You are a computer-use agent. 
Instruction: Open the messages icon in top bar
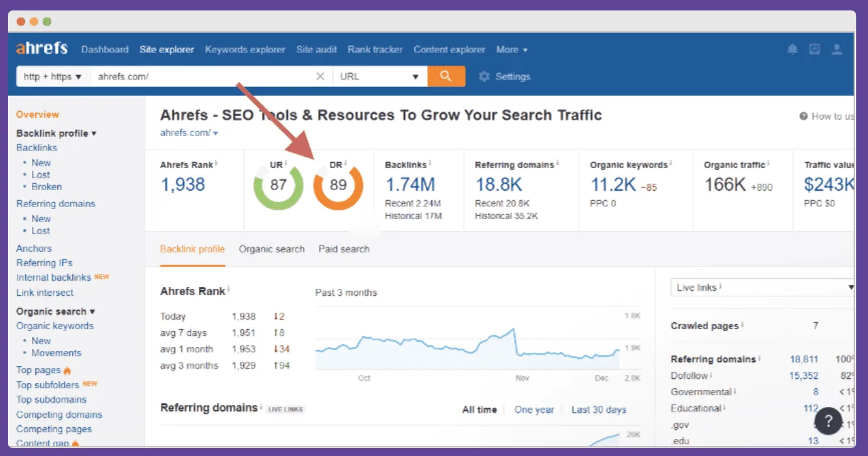814,49
